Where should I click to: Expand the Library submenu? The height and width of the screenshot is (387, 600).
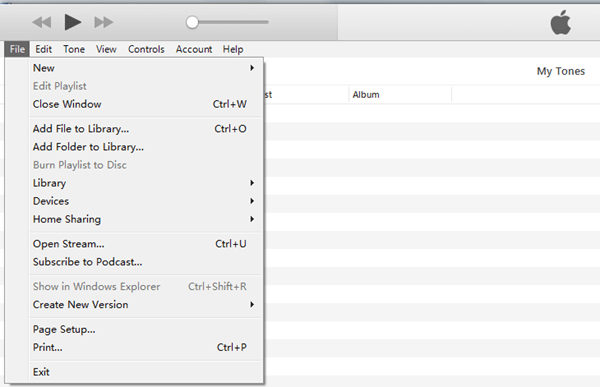tap(146, 183)
